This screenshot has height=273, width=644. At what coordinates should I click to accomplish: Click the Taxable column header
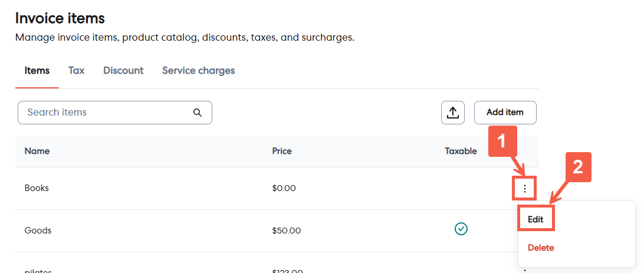pos(461,151)
